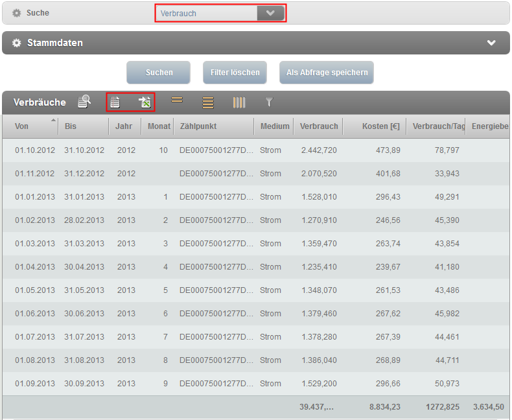Screen dimensions: 512x420
Task: Click the search-details magnifier icon beside Verbräuche
Action: 84,102
